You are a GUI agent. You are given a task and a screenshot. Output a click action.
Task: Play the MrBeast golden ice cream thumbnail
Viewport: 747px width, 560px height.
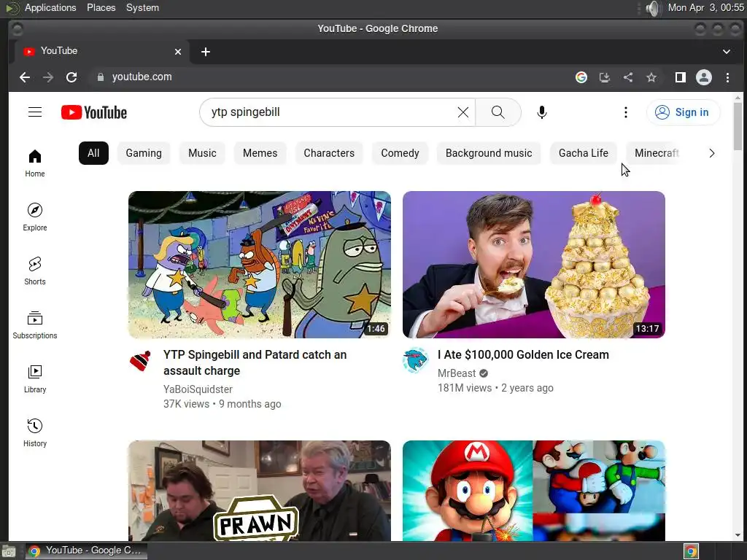[x=533, y=265]
